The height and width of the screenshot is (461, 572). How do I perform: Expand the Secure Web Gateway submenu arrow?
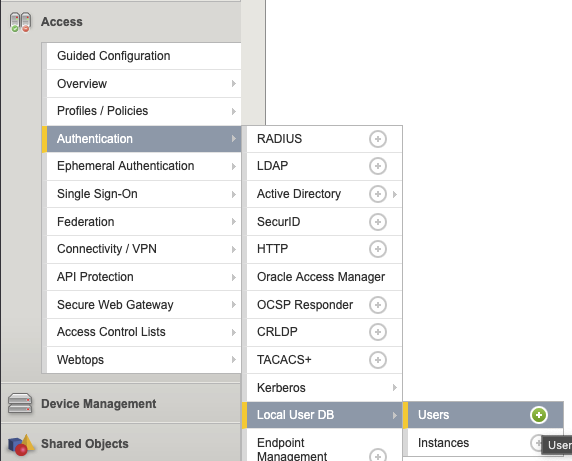234,305
